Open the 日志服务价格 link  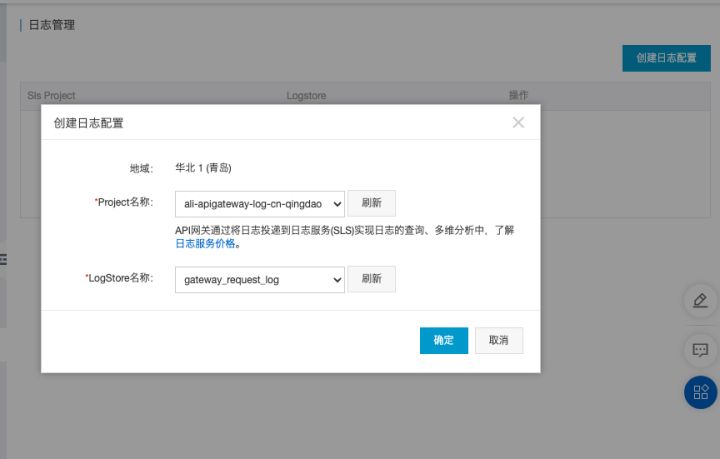[x=205, y=244]
